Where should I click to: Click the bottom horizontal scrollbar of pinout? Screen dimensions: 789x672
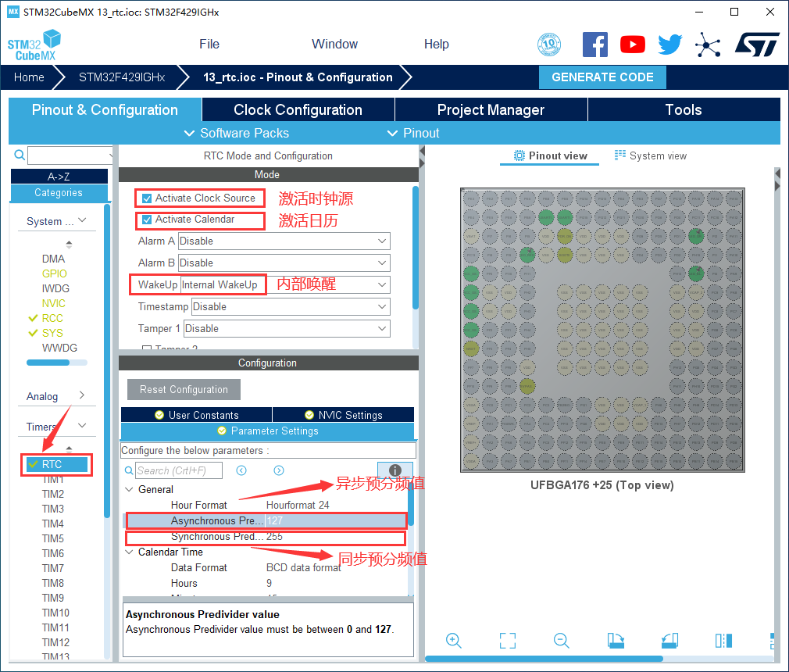click(544, 659)
